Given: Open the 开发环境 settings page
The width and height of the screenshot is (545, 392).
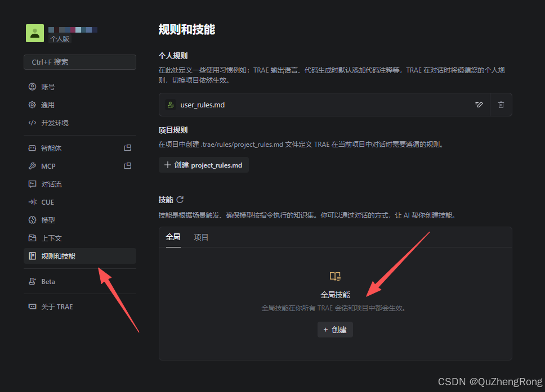Looking at the screenshot, I should 80,123.
